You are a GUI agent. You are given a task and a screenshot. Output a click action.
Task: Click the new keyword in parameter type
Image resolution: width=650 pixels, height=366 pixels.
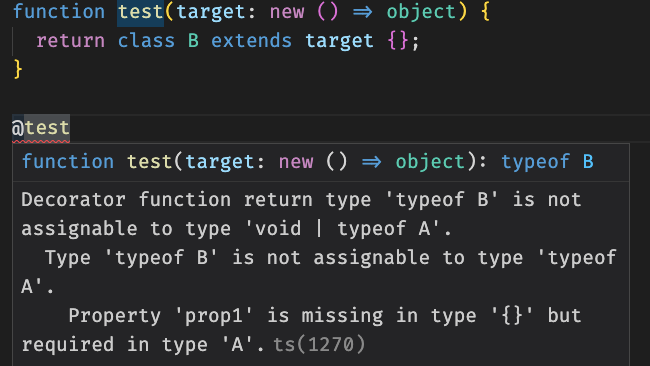[x=287, y=12]
